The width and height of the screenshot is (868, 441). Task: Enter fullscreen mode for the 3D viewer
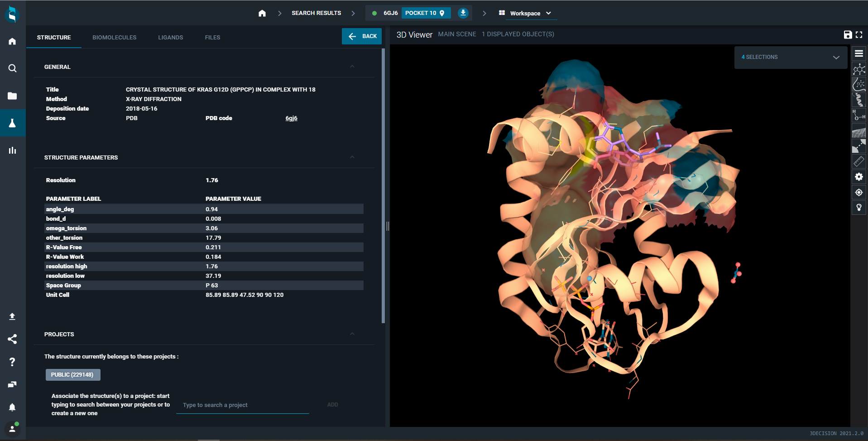click(859, 34)
